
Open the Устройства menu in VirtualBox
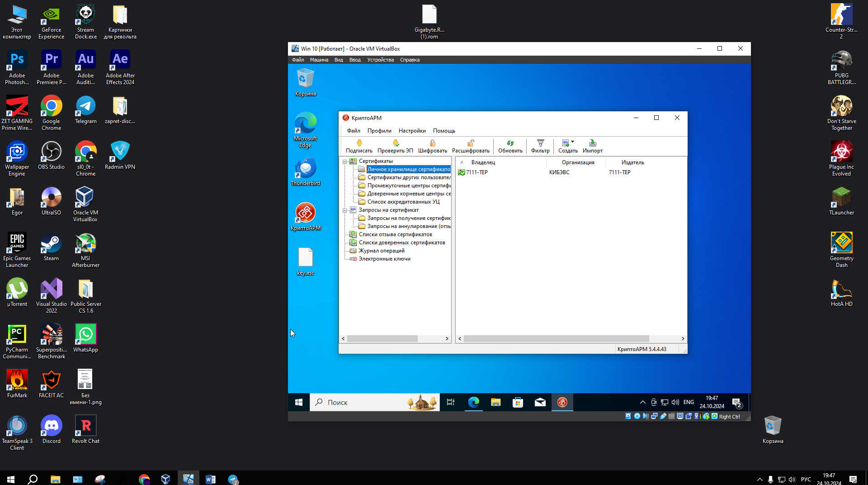[x=380, y=60]
